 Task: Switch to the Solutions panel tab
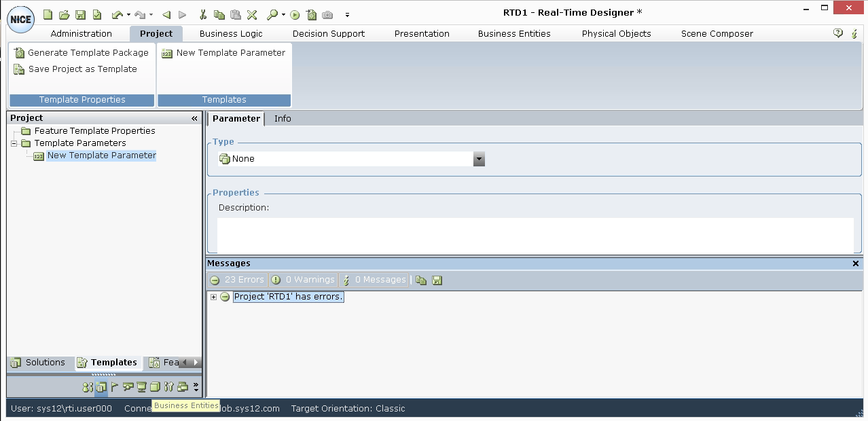pyautogui.click(x=38, y=363)
